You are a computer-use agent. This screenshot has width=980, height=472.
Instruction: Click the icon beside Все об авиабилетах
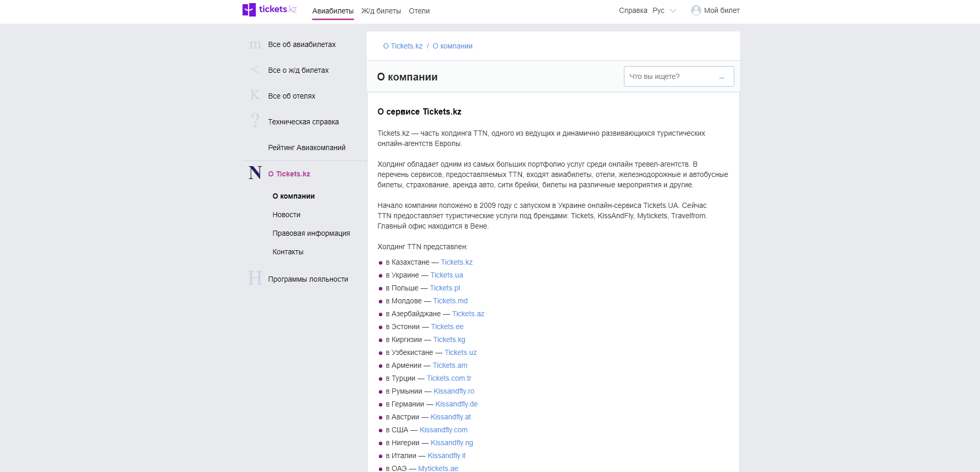[255, 45]
